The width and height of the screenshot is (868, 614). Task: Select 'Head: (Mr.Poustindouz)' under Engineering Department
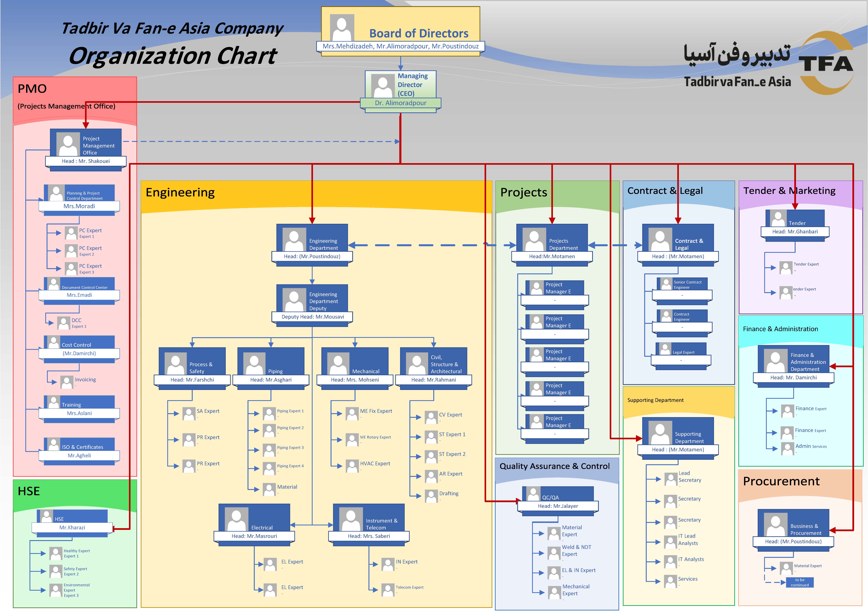312,256
